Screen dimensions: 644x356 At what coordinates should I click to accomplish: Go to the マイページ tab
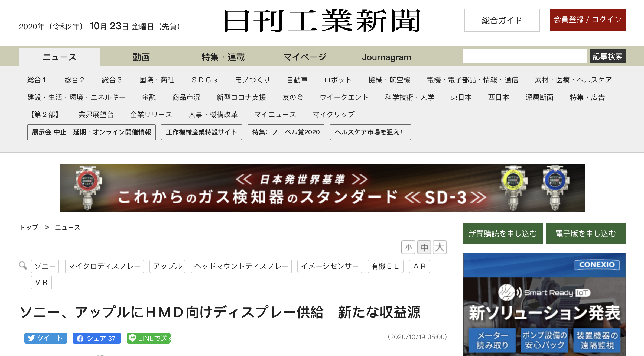click(x=305, y=57)
